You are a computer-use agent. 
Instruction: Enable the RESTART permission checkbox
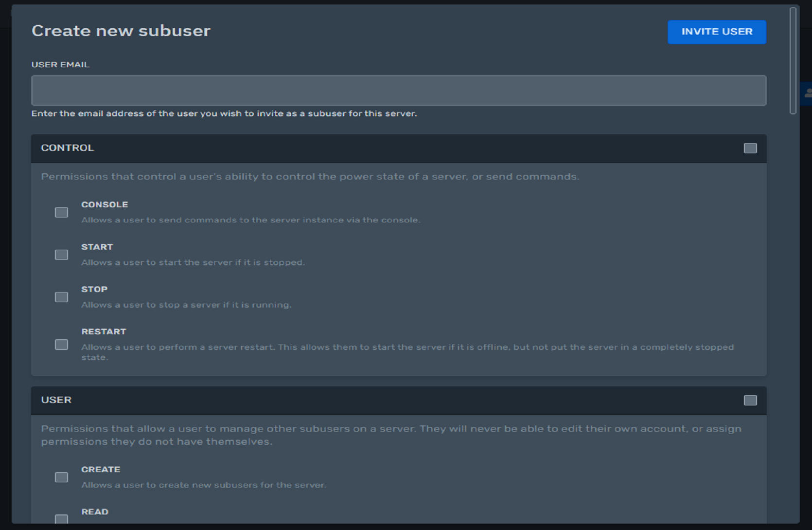tap(61, 344)
